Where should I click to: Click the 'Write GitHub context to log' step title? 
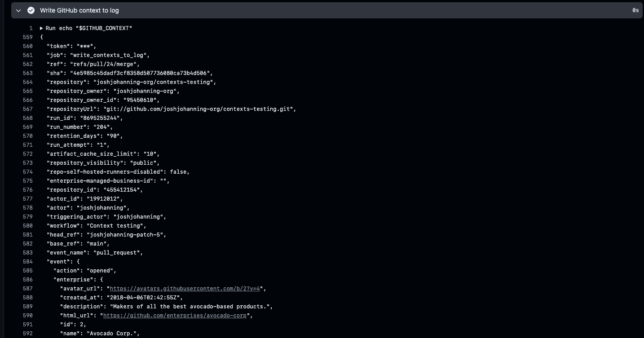pos(79,10)
